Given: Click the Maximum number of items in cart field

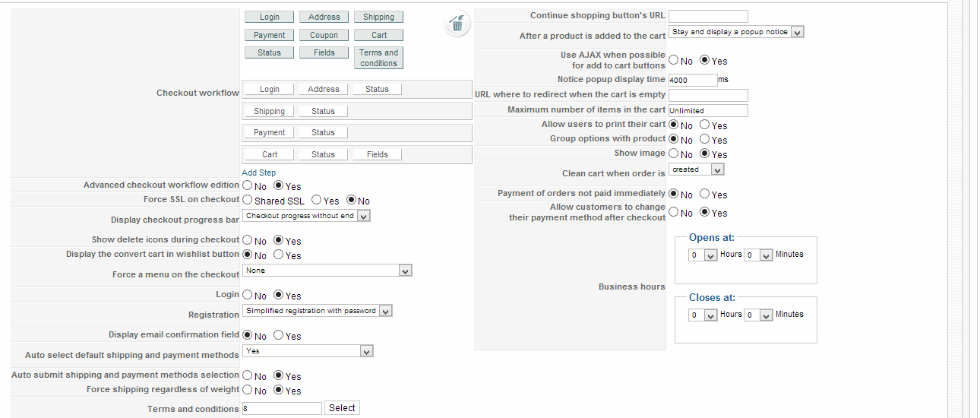Looking at the screenshot, I should pos(708,111).
